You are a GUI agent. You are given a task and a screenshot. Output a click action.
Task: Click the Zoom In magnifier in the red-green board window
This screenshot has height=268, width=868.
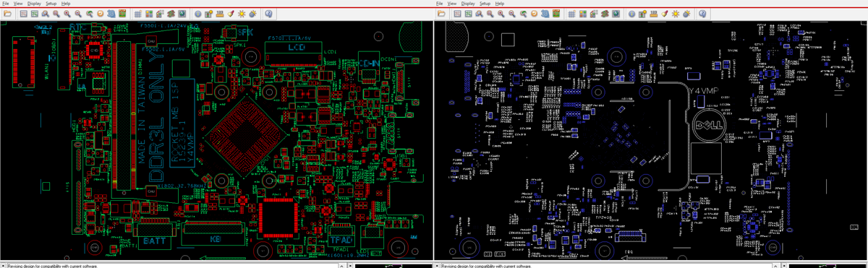pyautogui.click(x=67, y=14)
